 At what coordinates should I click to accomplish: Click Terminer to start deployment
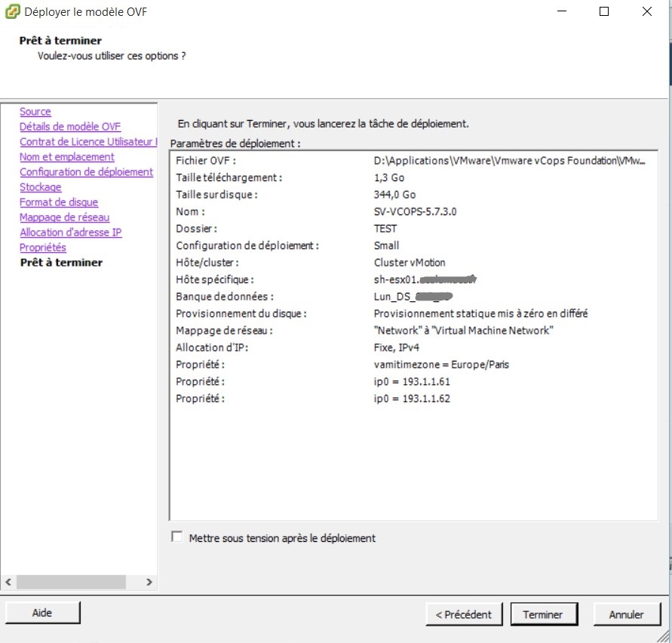544,614
